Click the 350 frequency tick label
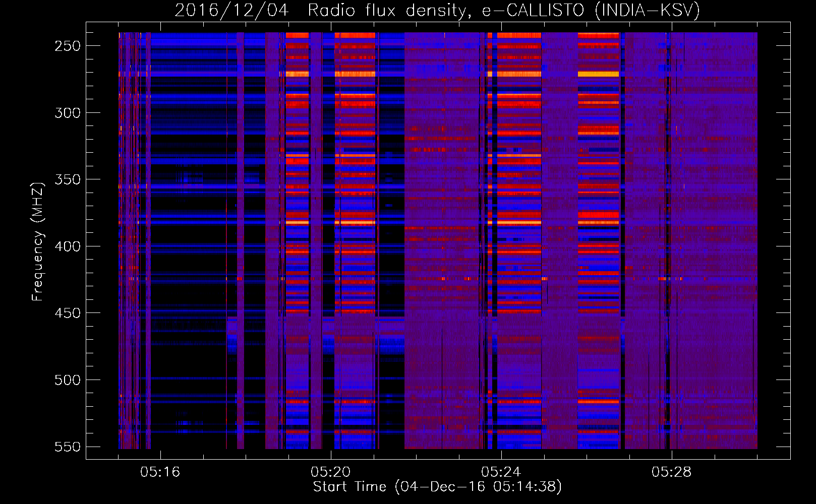The image size is (816, 504). tap(68, 179)
